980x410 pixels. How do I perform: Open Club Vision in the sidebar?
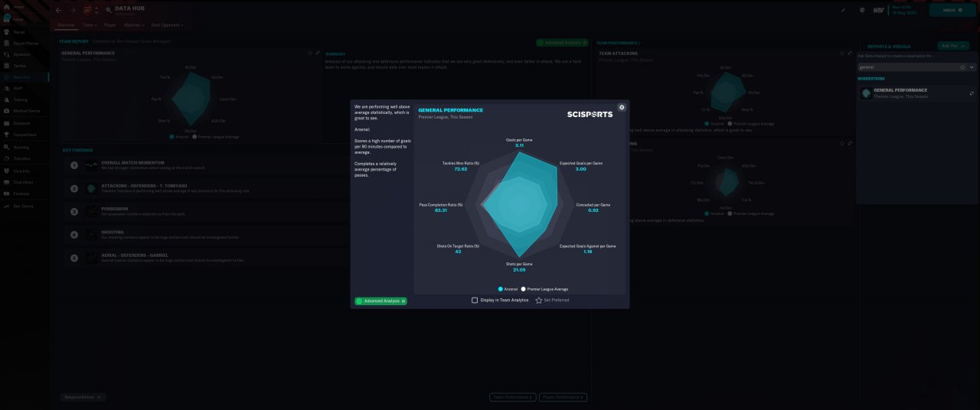coord(24,182)
